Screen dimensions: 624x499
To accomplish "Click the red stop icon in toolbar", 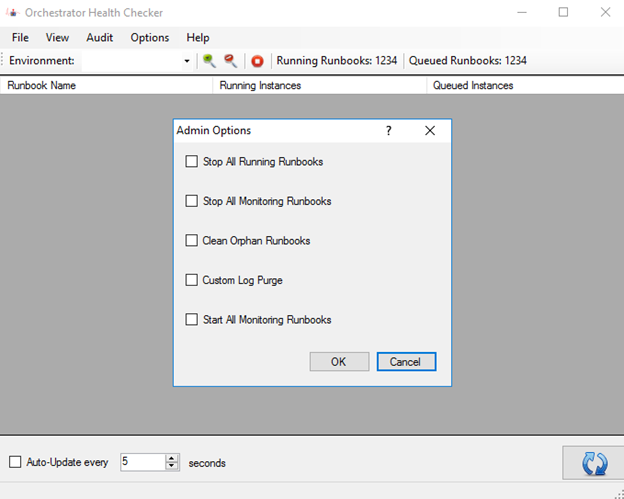I will (257, 61).
